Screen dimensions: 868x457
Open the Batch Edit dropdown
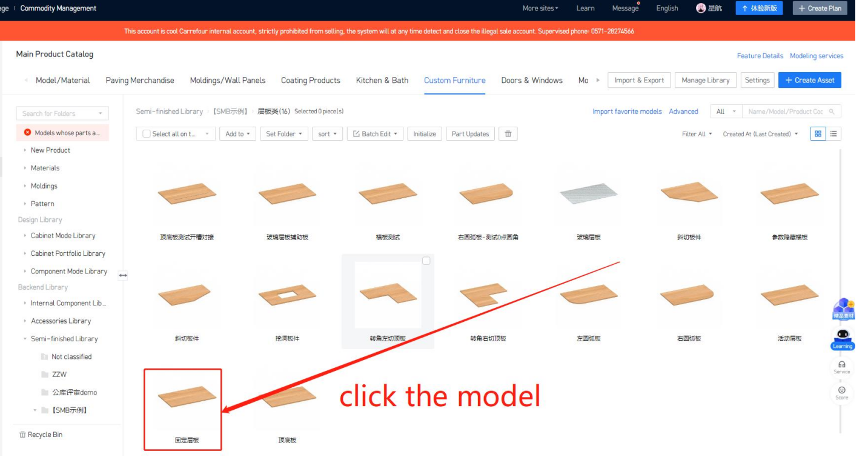[376, 134]
